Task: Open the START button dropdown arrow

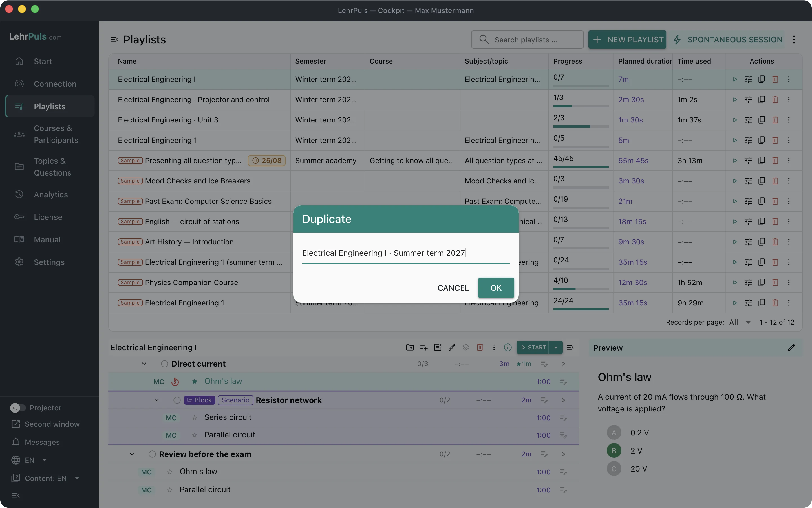Action: point(556,347)
